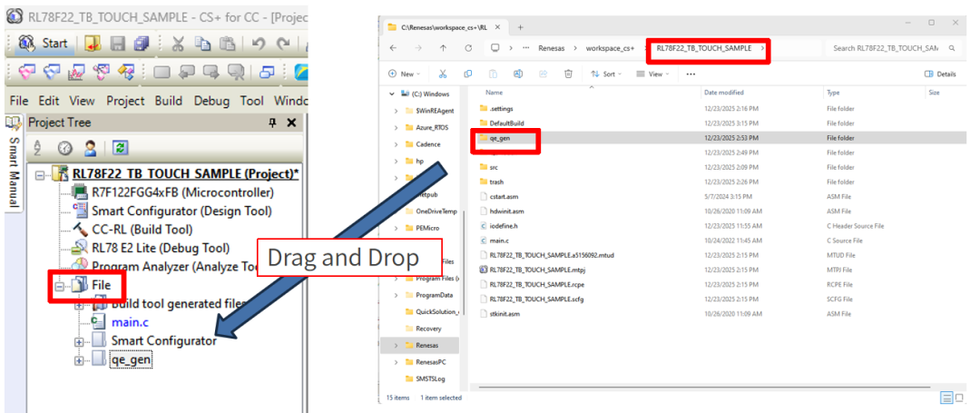Image resolution: width=980 pixels, height=413 pixels.
Task: Click the Undo arrow in CS+ toolbar
Action: click(260, 44)
